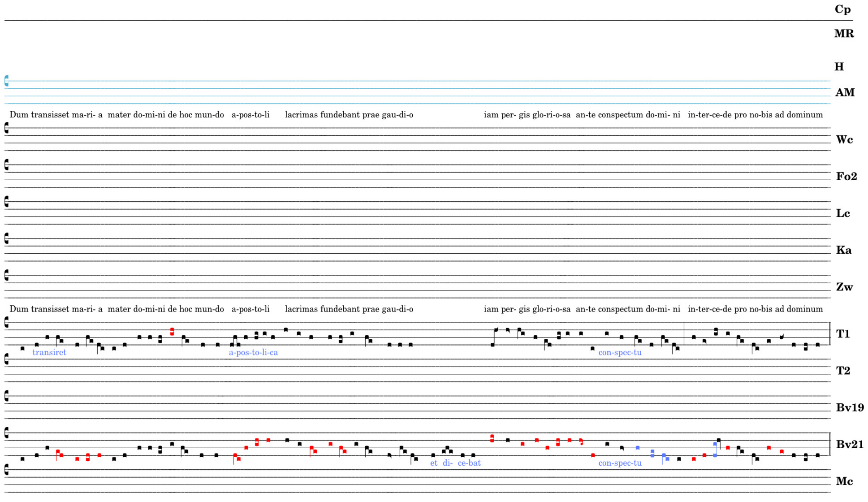
Task: Click the clef at start of Bv19 staff
Action: [x=6, y=395]
